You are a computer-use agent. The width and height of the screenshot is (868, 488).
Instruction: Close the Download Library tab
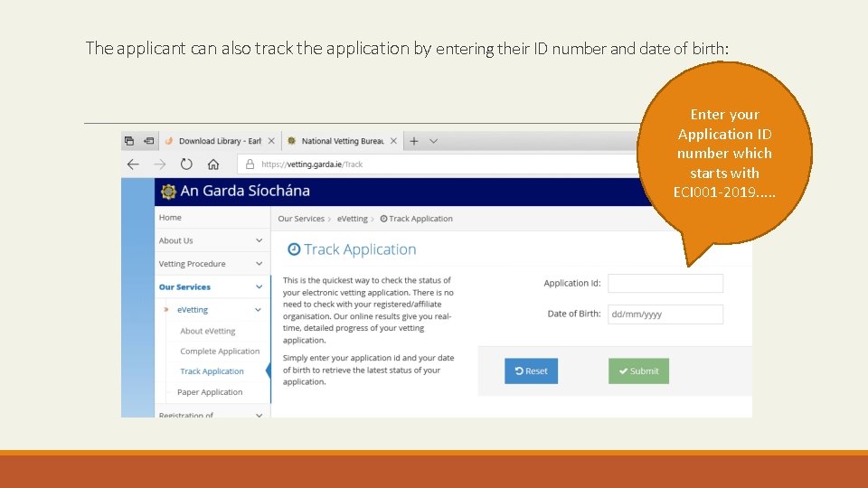pos(271,141)
